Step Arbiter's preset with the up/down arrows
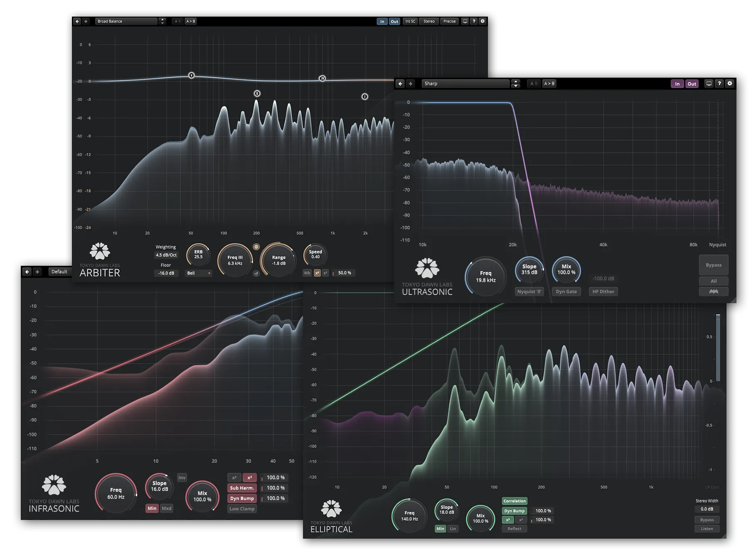This screenshot has height=559, width=756. point(163,21)
